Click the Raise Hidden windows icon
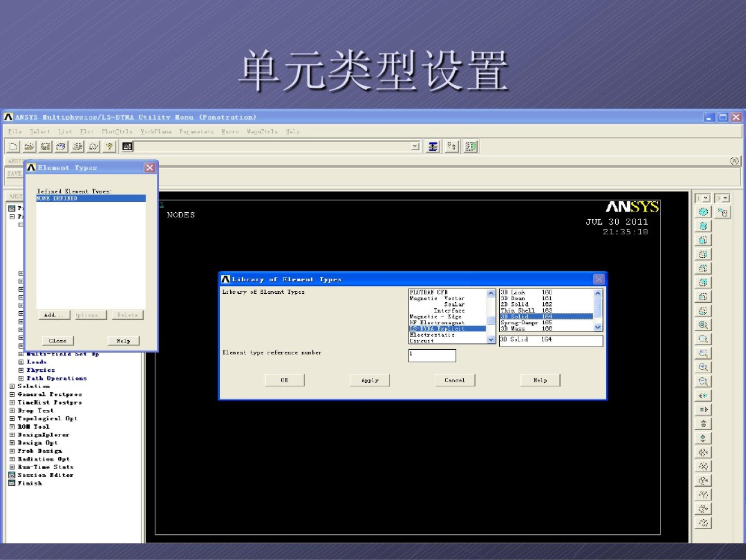746x560 pixels. click(432, 146)
